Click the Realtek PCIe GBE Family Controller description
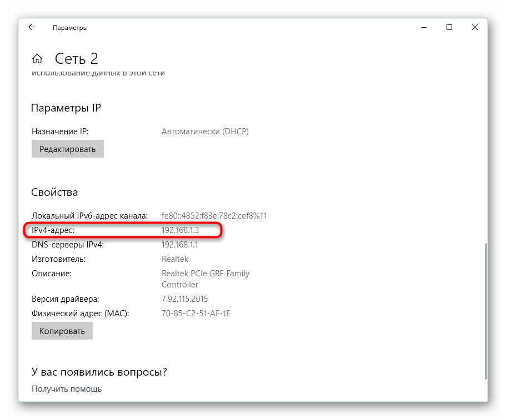The width and height of the screenshot is (506, 420). pos(206,279)
